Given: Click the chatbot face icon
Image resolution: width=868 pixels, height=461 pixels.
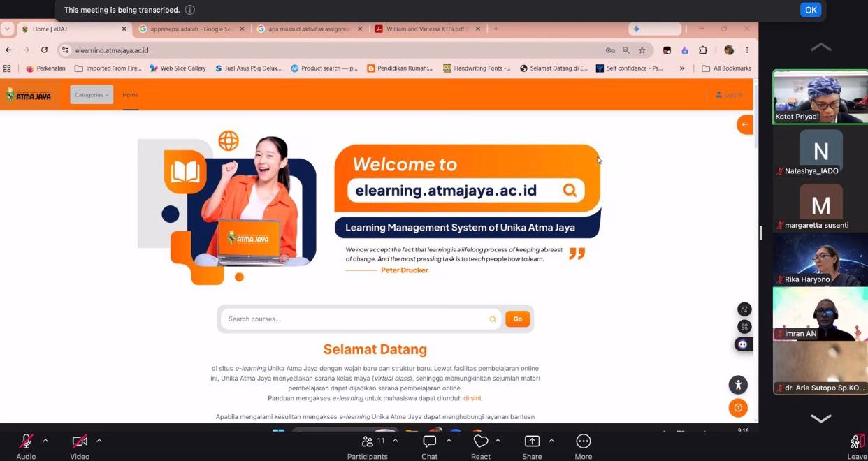Looking at the screenshot, I should pos(743,344).
